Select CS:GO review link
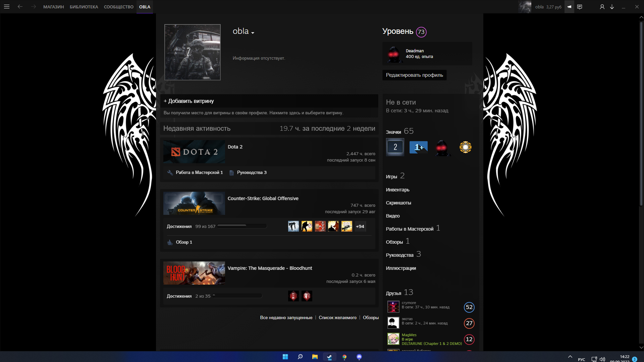 183,242
